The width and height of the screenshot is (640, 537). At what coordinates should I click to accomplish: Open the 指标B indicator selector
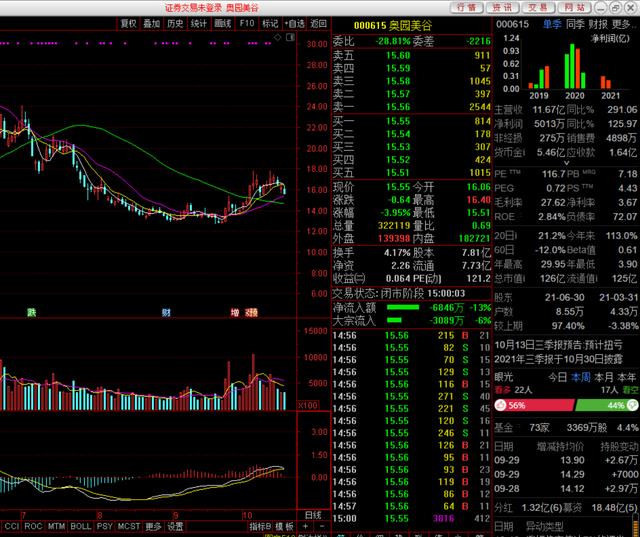coord(260,526)
